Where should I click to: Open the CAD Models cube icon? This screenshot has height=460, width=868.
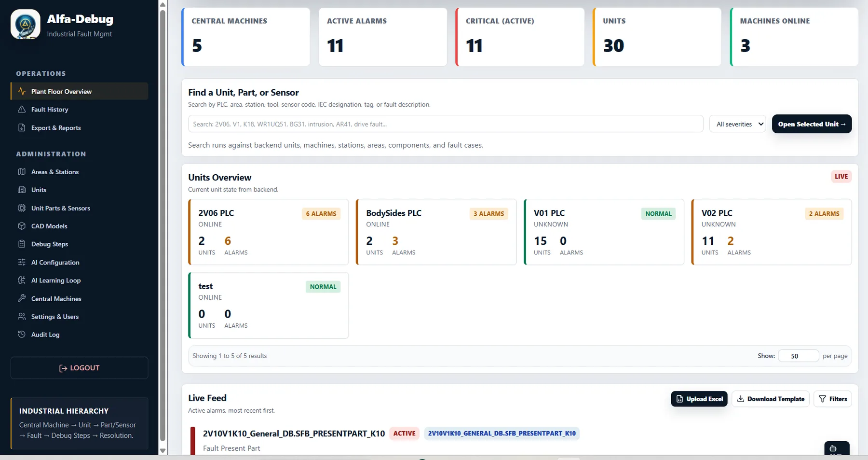tap(22, 226)
